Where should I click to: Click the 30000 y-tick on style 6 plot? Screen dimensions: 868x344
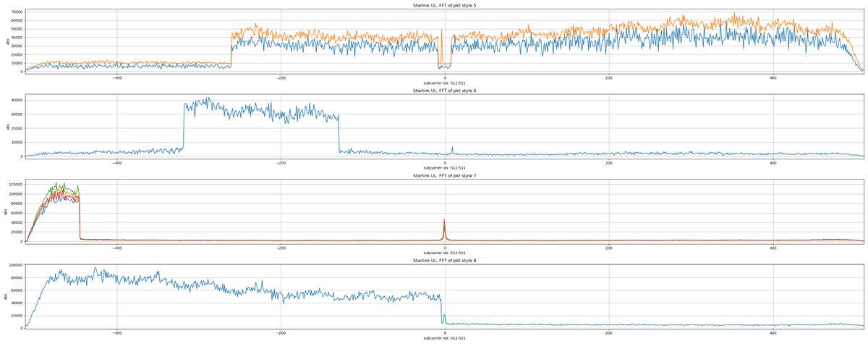(16, 114)
